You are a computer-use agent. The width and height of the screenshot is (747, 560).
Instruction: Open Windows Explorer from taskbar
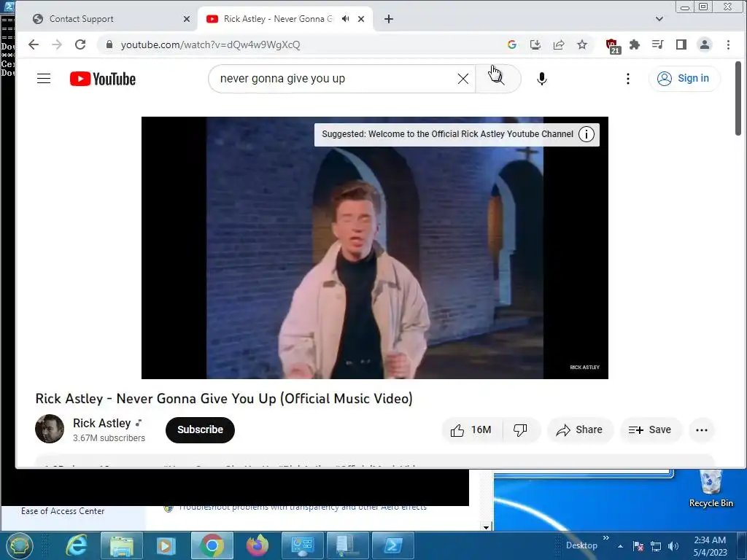point(121,545)
